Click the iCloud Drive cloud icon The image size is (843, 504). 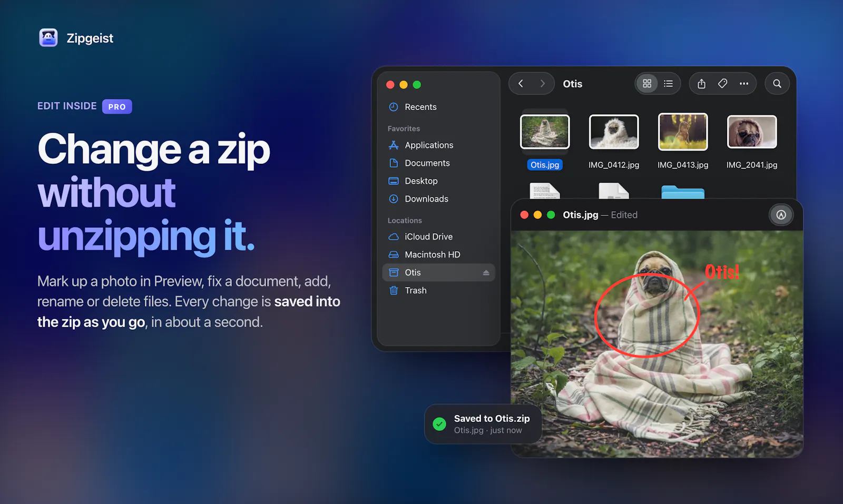394,236
